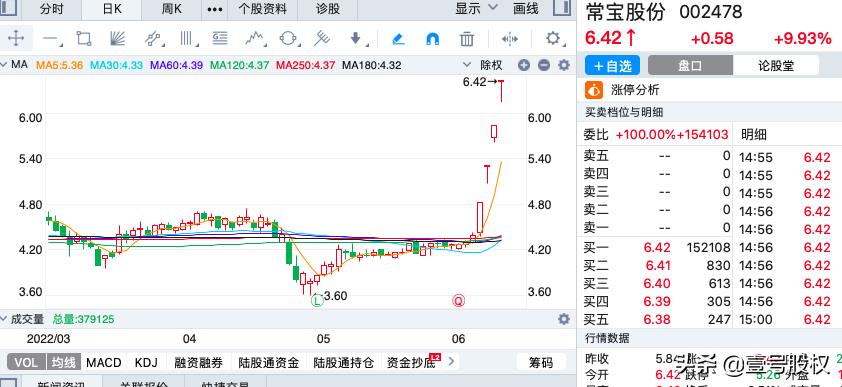
Task: Switch to the 周K tab
Action: pyautogui.click(x=172, y=9)
